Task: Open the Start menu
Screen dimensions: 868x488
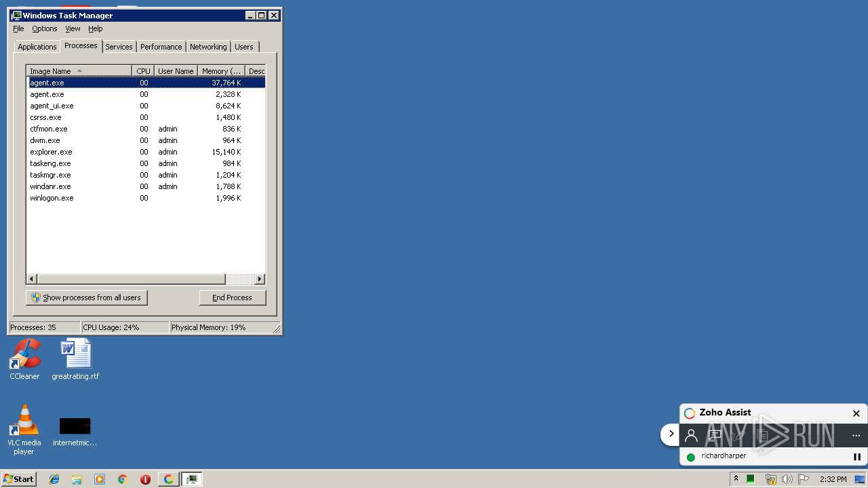Action: (18, 479)
